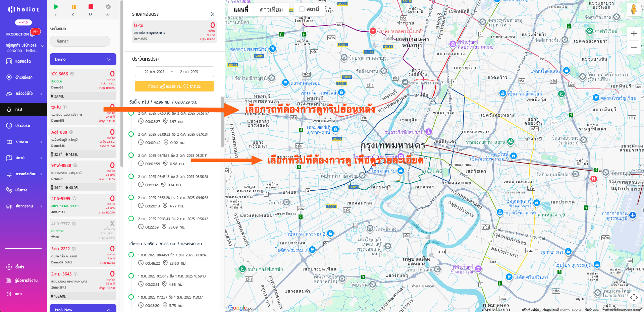Filter vehicles by yellow idling pause icon
The image size is (644, 312).
point(73,7)
